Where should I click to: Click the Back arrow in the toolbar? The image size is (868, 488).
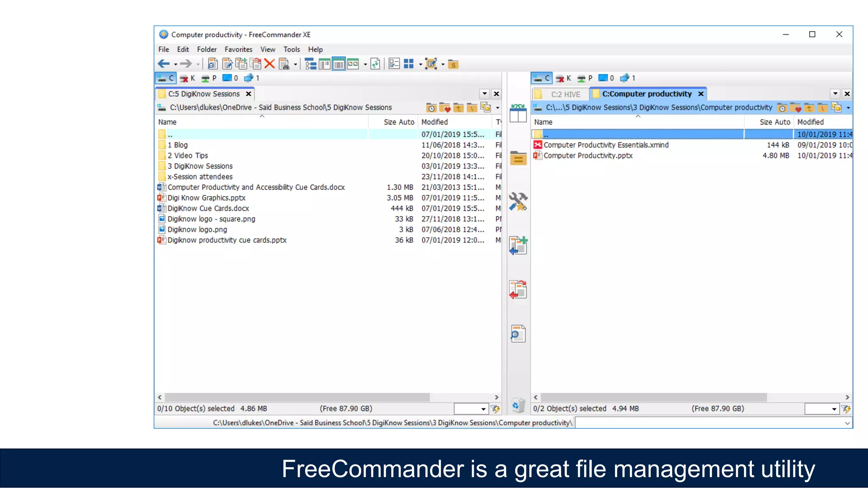pyautogui.click(x=164, y=64)
